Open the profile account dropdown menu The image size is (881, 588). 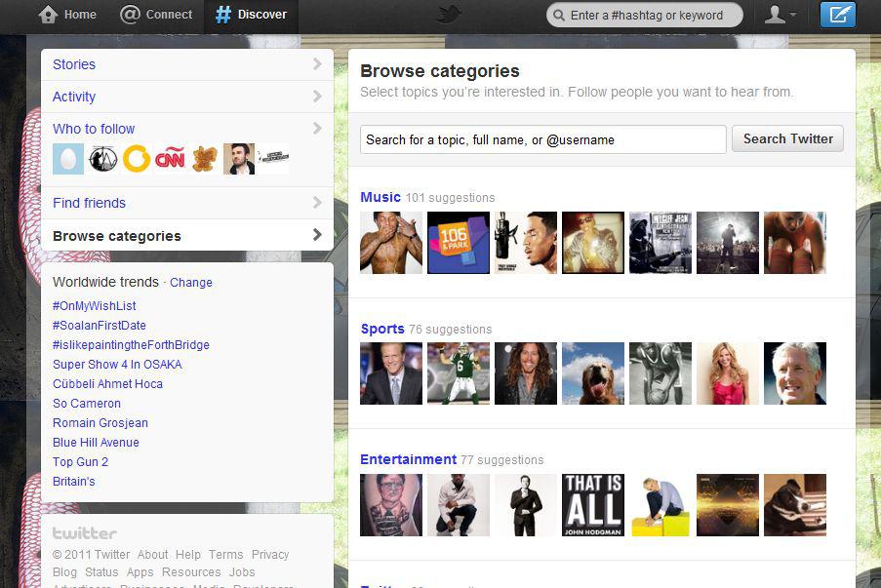click(780, 15)
